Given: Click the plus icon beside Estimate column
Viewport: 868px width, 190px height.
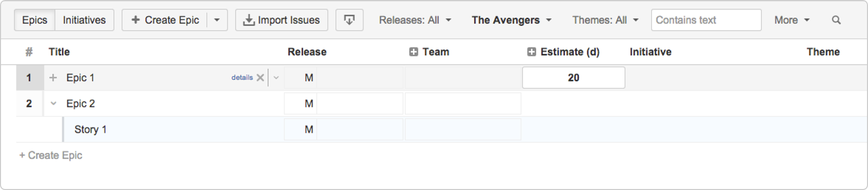Looking at the screenshot, I should [532, 52].
